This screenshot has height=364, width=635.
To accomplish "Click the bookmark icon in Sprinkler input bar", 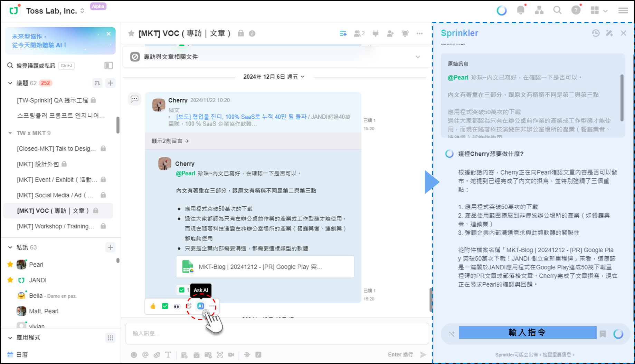I will coord(603,334).
